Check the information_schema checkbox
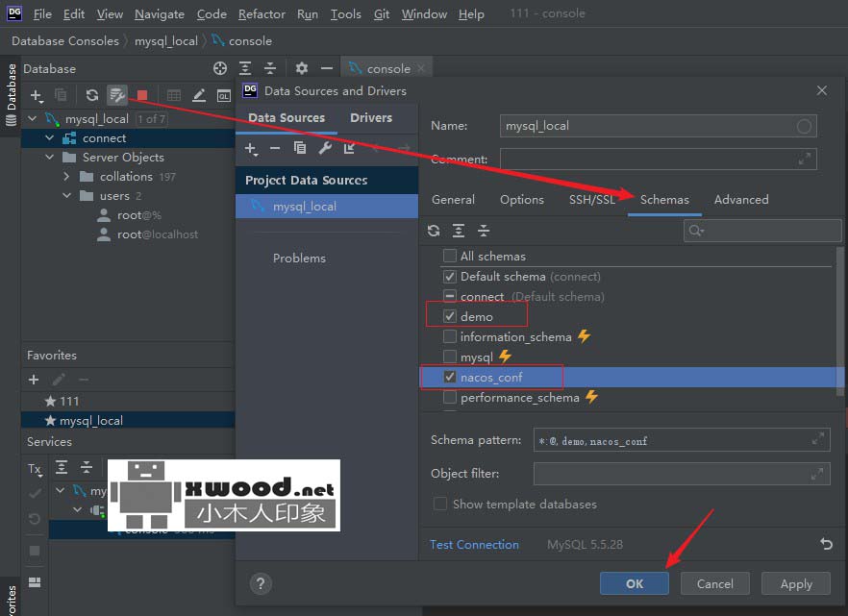 point(449,336)
